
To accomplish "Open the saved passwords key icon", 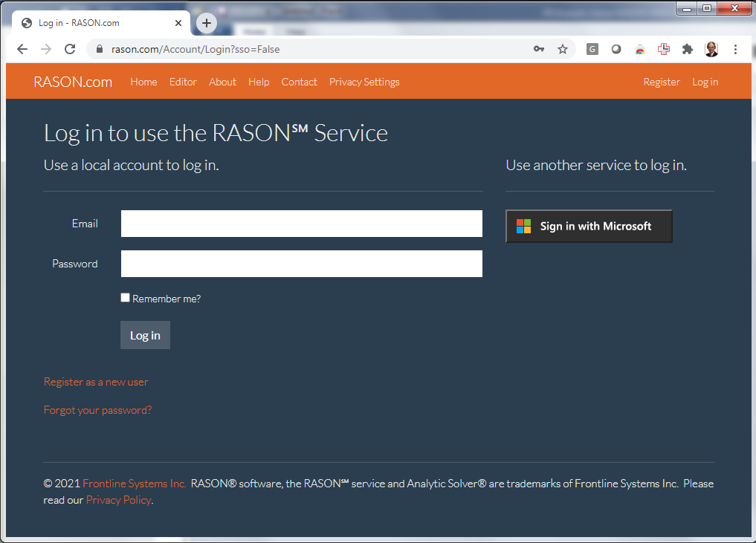I will (539, 49).
